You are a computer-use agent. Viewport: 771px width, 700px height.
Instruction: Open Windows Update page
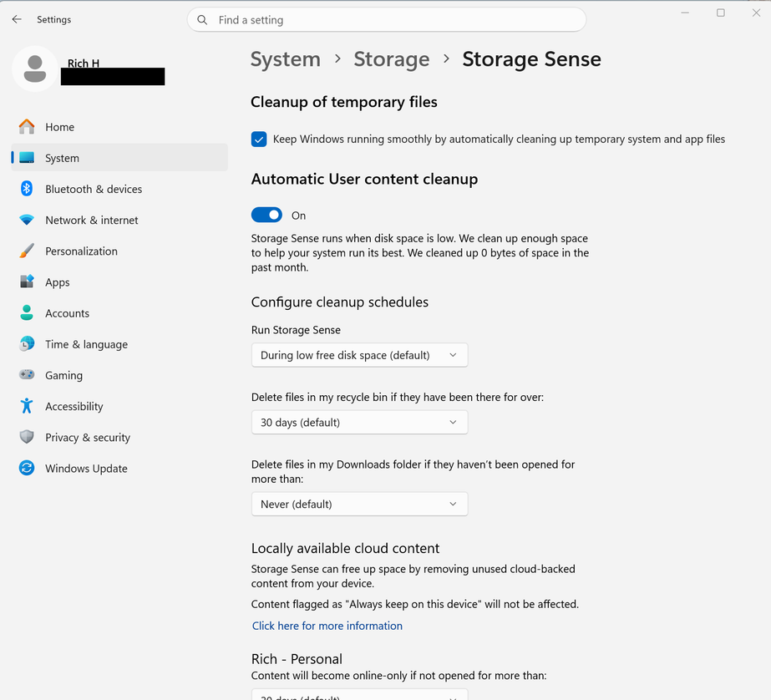pyautogui.click(x=119, y=468)
